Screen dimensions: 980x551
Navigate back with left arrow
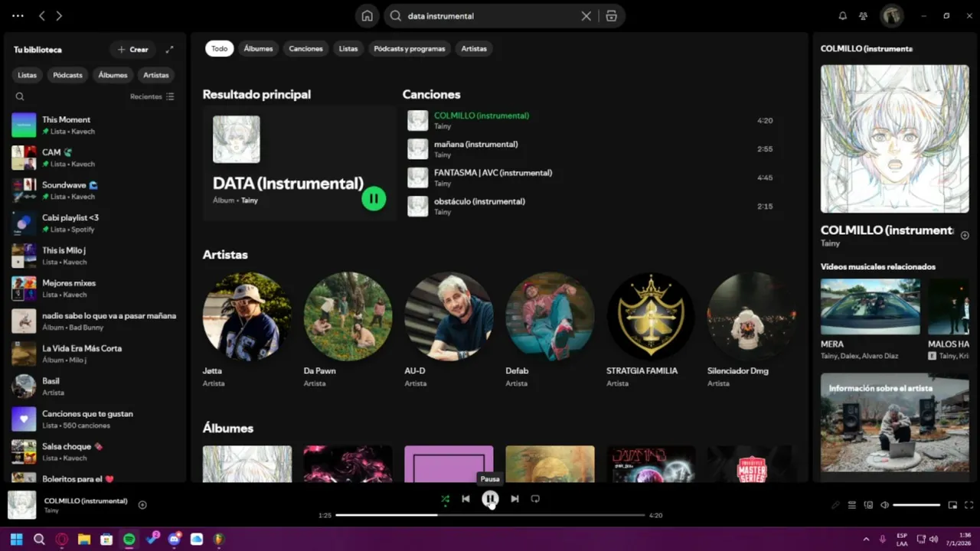tap(42, 15)
